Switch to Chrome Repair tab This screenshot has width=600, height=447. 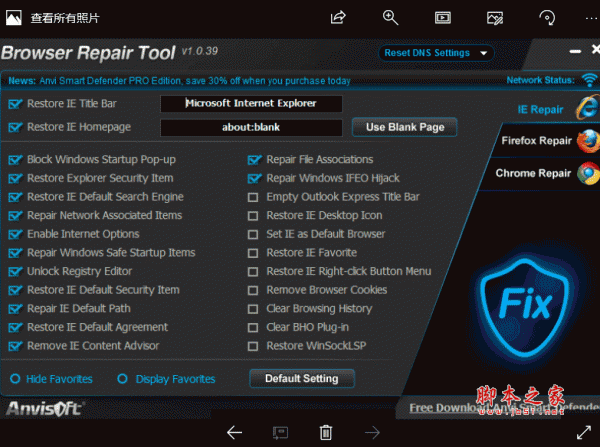click(x=533, y=173)
